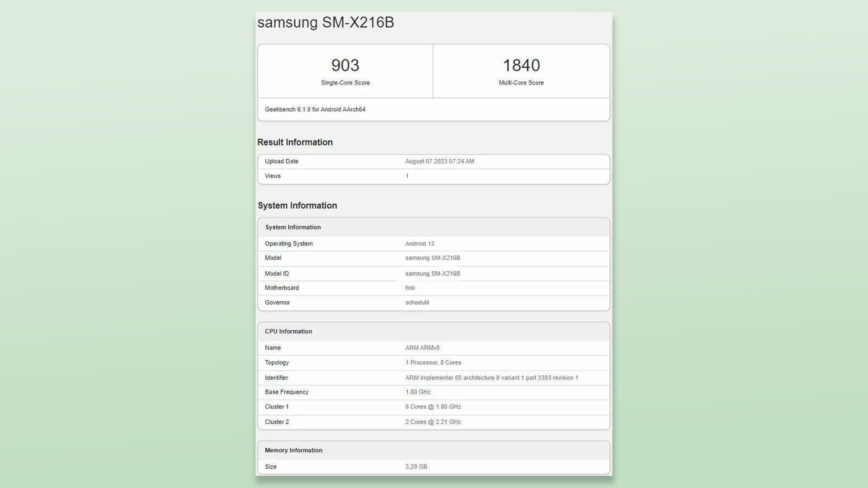The image size is (868, 488).
Task: Click the 'Model' row label
Action: point(273,258)
